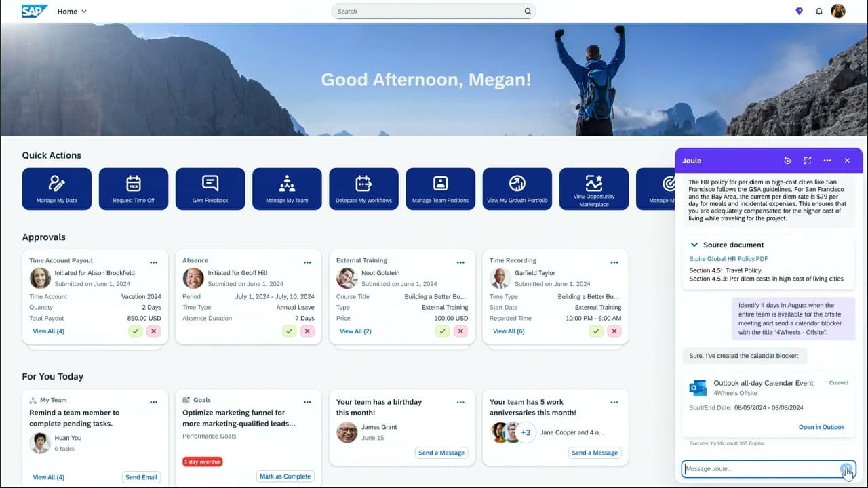
Task: Open the Give Feedback tile
Action: pyautogui.click(x=210, y=189)
